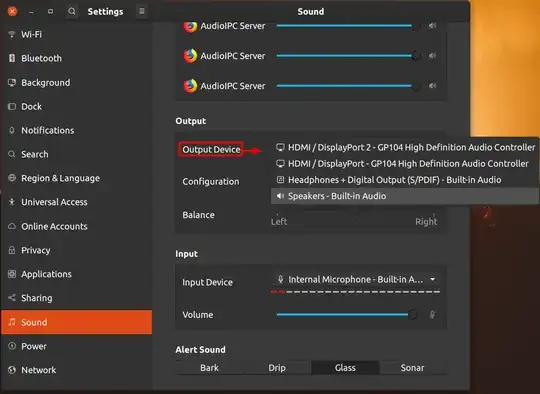Screen dimensions: 540x394
Task: Expand the Input Device dropdown arrow
Action: 433,279
